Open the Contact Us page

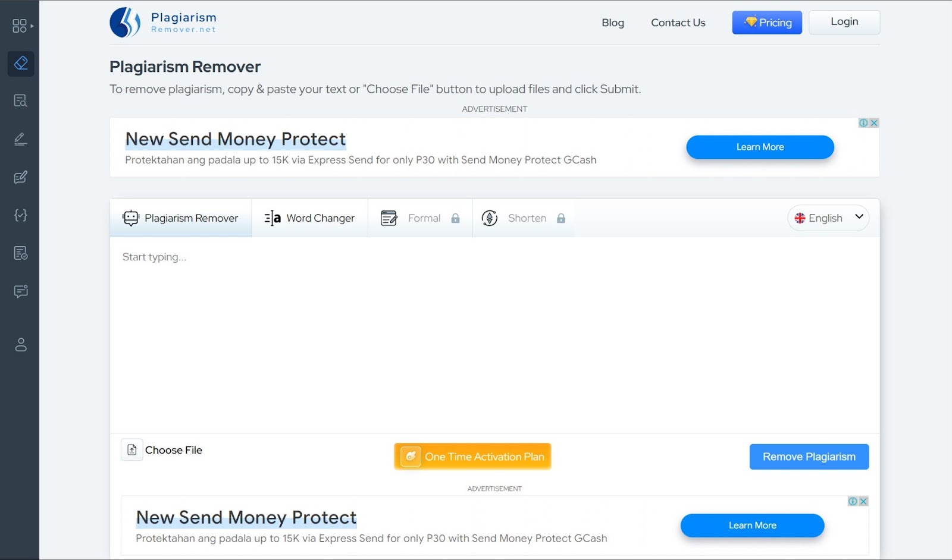[678, 23]
